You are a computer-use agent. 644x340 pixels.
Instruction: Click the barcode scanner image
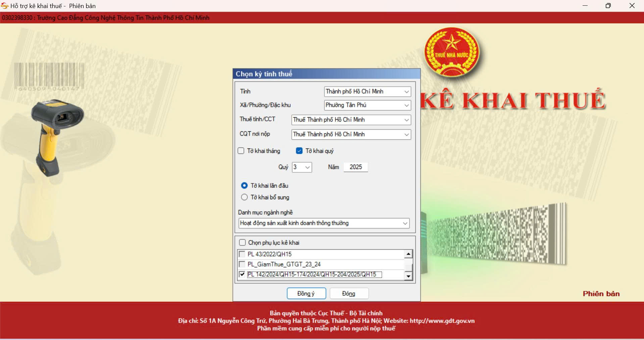coord(56,134)
